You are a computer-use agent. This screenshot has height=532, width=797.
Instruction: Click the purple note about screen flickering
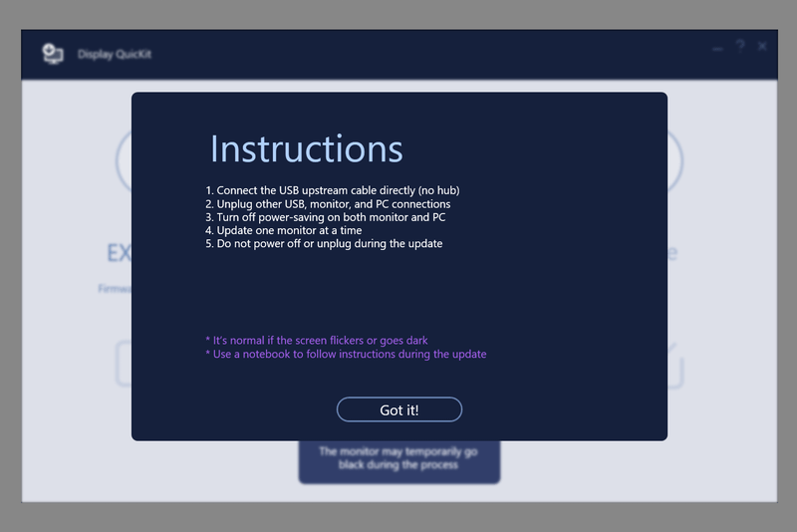(x=316, y=341)
